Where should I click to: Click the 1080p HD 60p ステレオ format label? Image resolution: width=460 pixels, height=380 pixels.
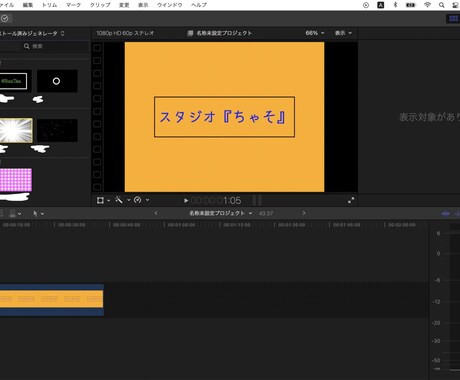pyautogui.click(x=125, y=33)
